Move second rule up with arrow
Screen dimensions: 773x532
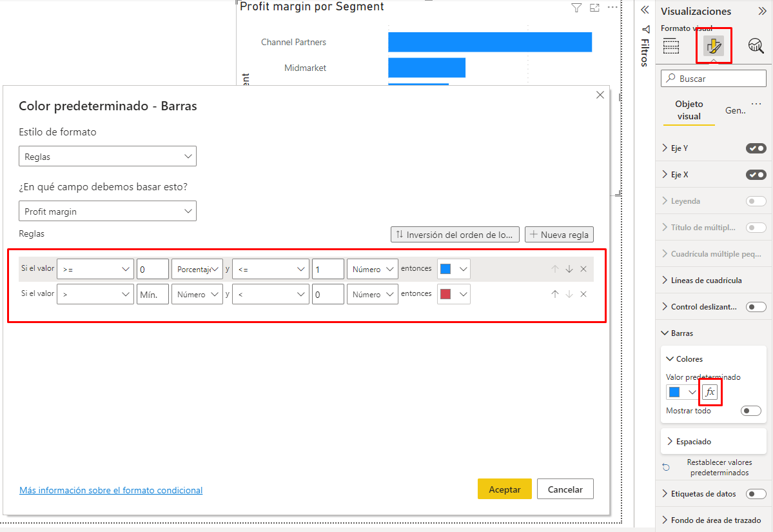tap(555, 294)
